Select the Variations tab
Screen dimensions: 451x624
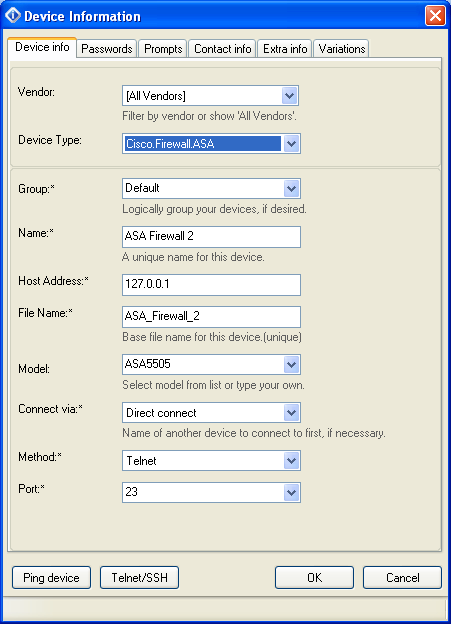point(342,49)
